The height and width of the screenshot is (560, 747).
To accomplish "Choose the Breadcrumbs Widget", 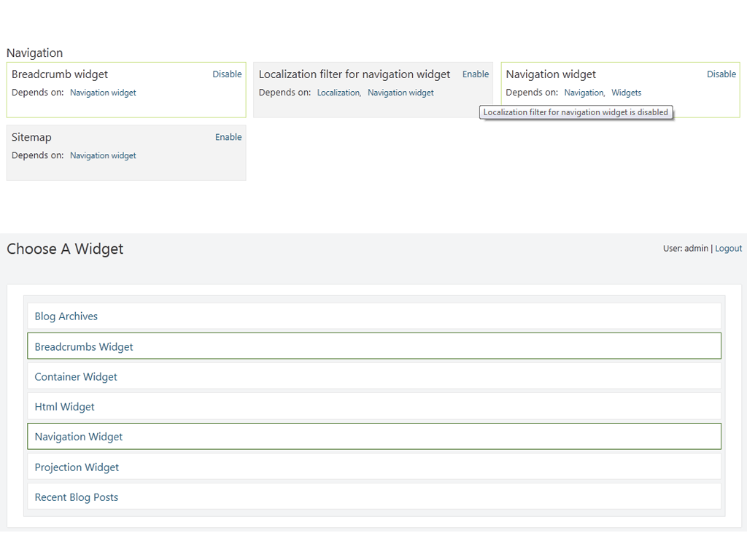I will tap(84, 347).
